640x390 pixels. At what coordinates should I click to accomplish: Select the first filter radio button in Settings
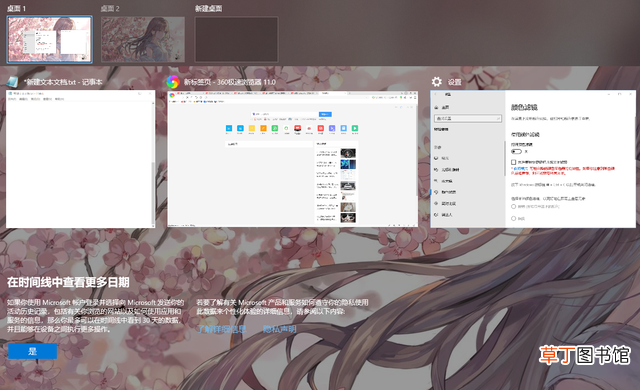coord(513,206)
